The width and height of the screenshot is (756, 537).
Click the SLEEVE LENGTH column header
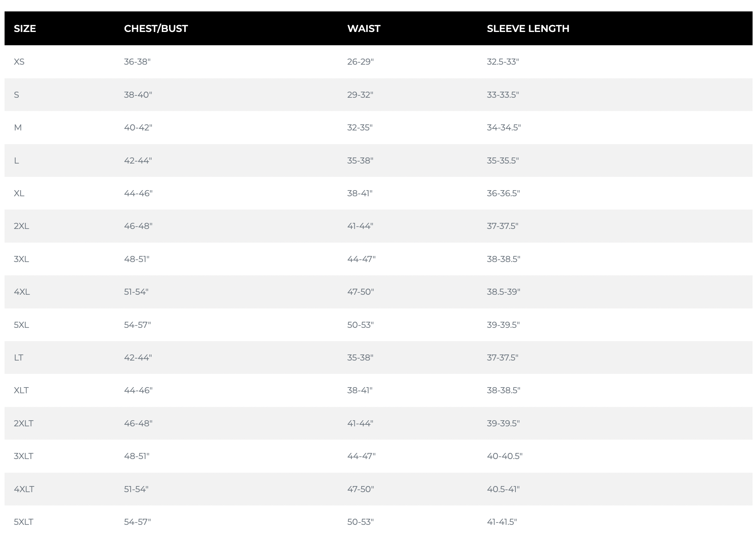tap(528, 29)
